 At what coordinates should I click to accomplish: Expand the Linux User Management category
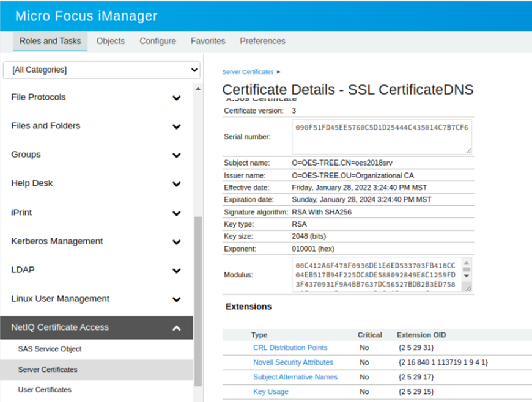(176, 299)
